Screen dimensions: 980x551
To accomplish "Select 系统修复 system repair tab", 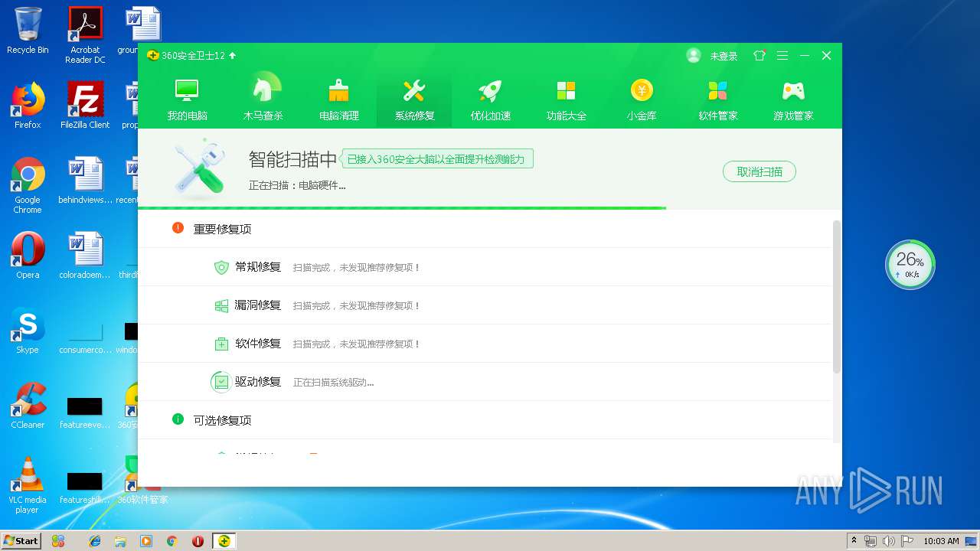I will pyautogui.click(x=414, y=99).
